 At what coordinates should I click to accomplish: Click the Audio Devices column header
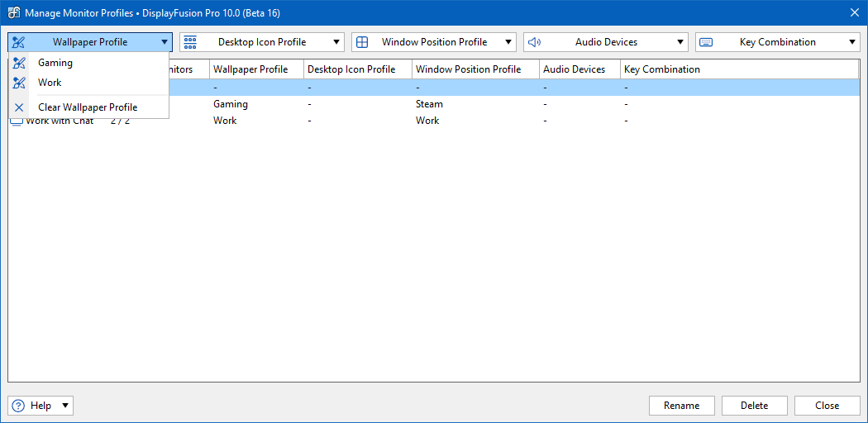579,69
